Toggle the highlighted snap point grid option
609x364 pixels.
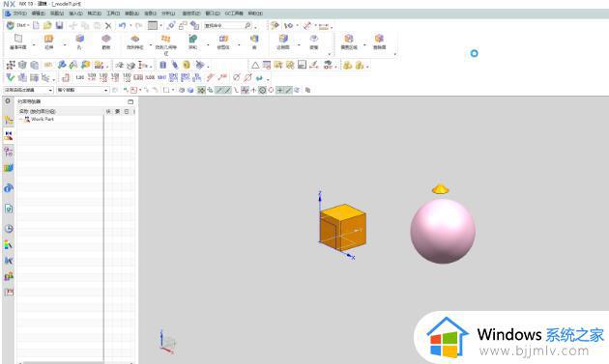(x=201, y=90)
